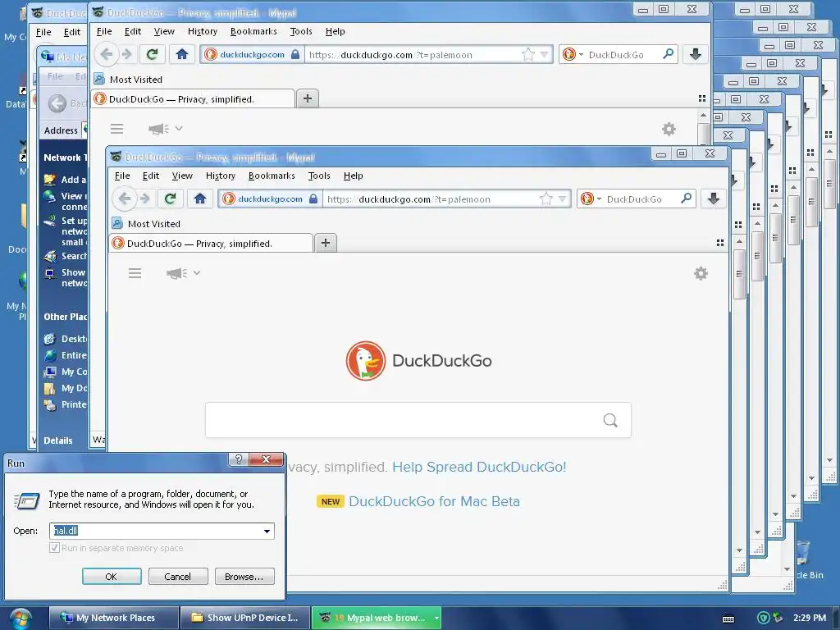This screenshot has width=840, height=630.
Task: Open Windows Start orb
Action: (x=21, y=619)
